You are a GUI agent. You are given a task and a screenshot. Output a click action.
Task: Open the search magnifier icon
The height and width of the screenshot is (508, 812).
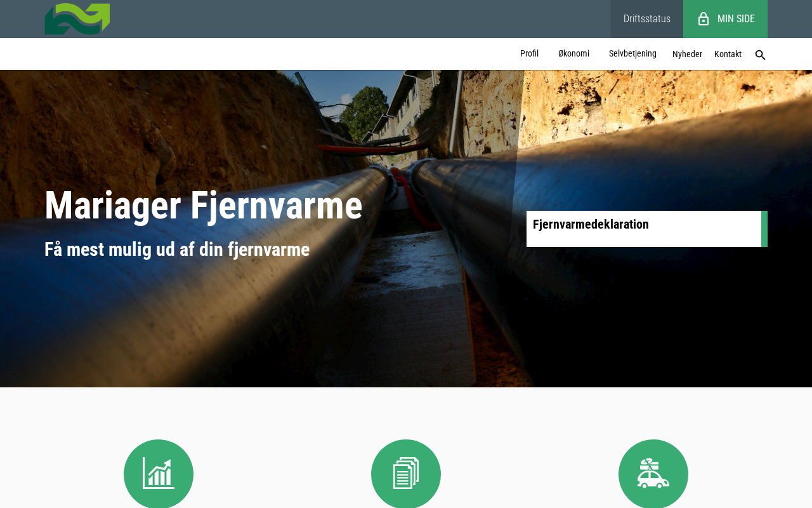pyautogui.click(x=760, y=55)
